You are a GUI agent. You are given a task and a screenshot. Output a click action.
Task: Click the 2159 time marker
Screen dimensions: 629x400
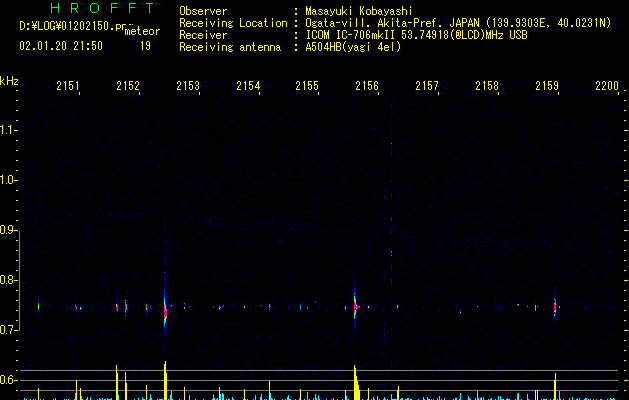547,86
